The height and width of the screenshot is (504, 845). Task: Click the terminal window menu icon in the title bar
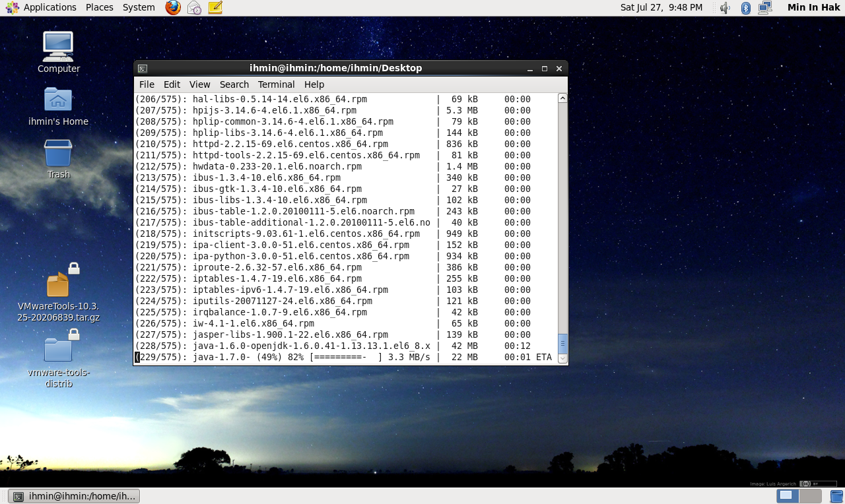pos(143,68)
